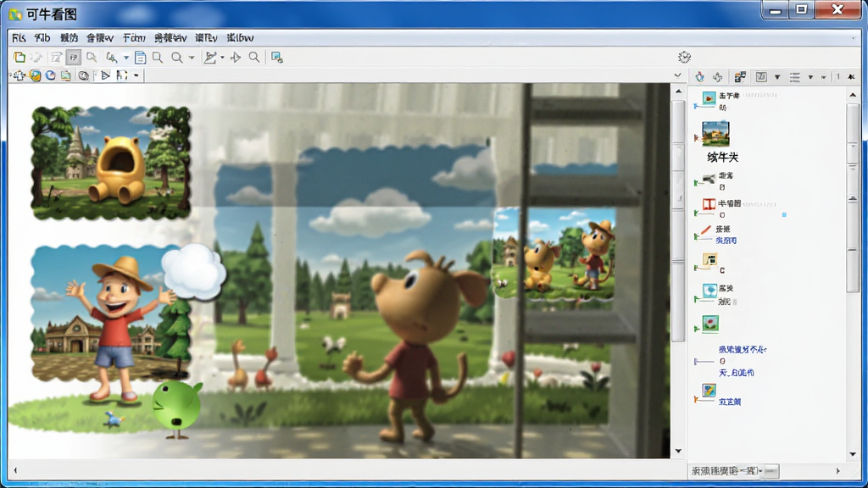Click the small slider handle in bottom status bar
This screenshot has height=488, width=868.
tap(770, 471)
